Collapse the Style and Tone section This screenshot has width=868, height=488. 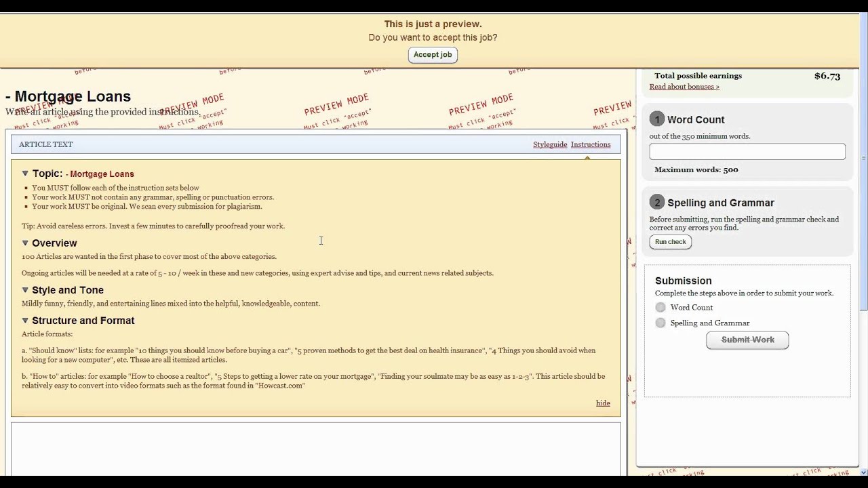point(25,290)
